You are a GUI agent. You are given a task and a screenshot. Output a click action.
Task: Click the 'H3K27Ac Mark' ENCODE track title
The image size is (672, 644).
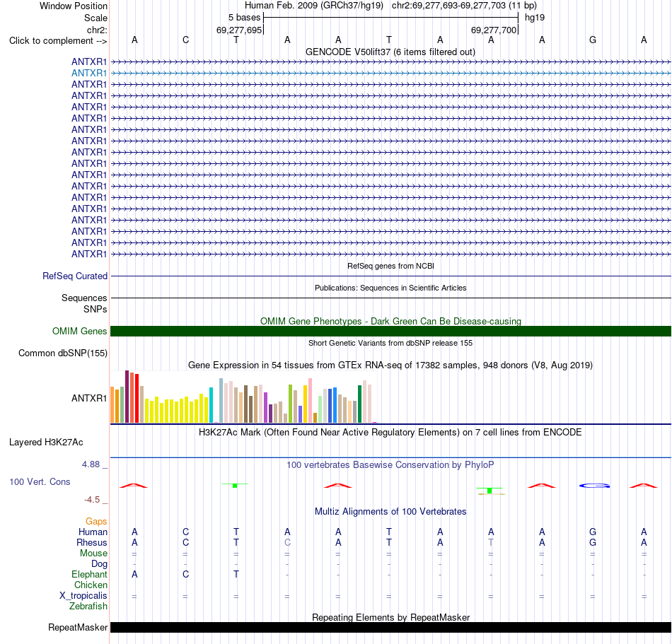point(390,433)
